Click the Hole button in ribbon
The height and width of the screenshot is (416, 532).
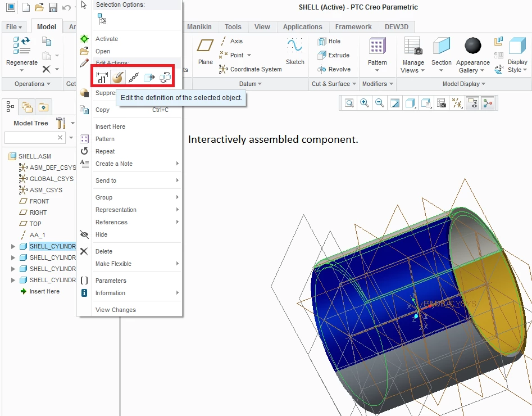click(329, 41)
